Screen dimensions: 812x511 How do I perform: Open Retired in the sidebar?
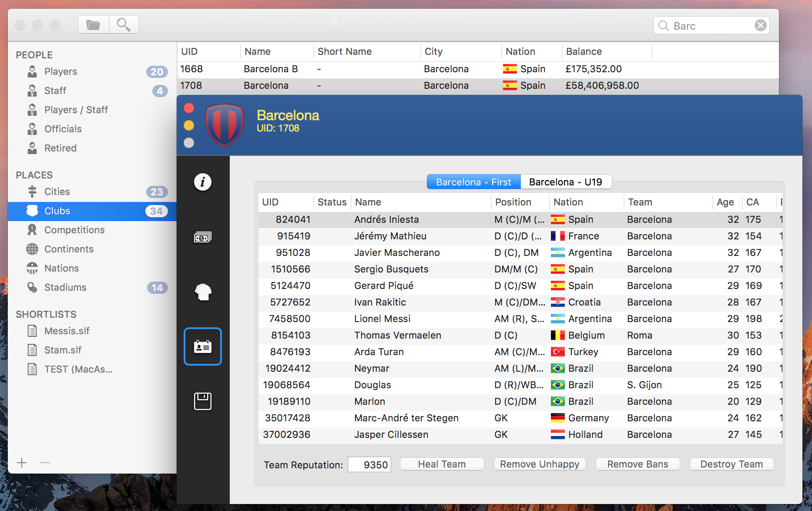click(92, 148)
